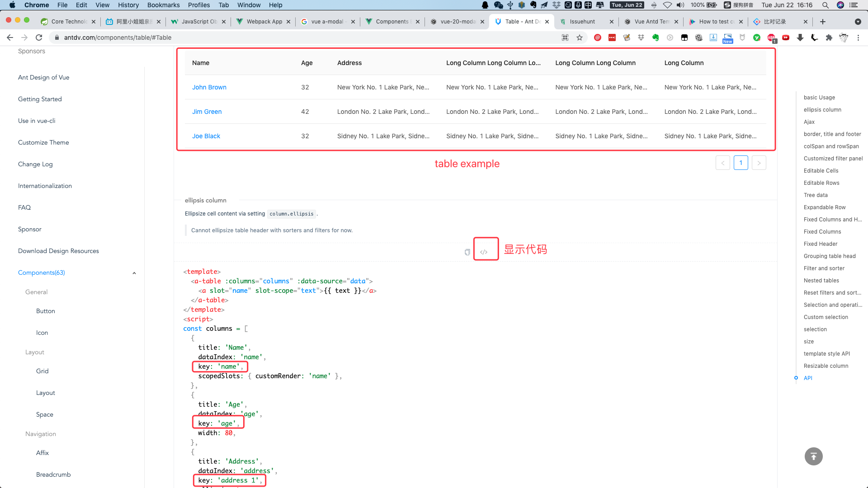868x488 pixels.
Task: Open Spotlight search in menu bar
Action: [x=825, y=5]
